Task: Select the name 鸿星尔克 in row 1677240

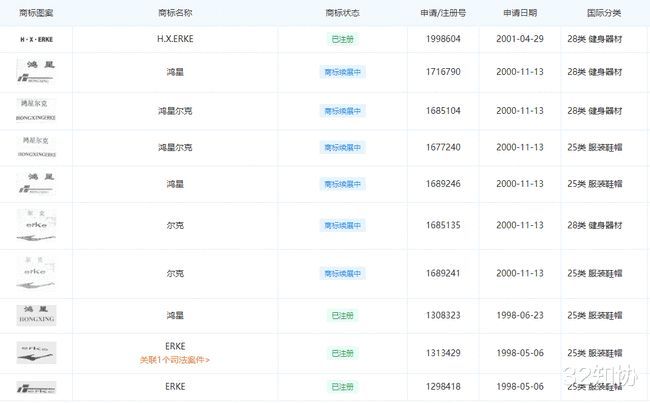Action: tap(175, 147)
